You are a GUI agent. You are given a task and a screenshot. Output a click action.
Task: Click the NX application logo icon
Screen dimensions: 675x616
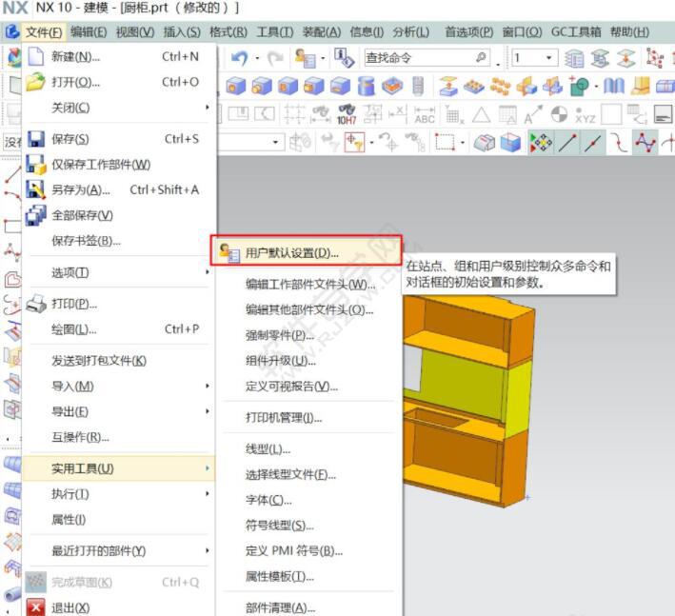pos(11,31)
